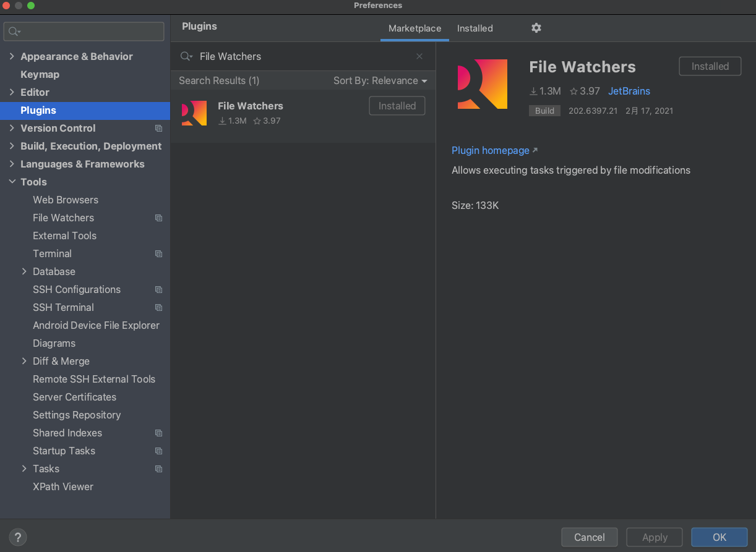Click Installed button in details header

[710, 66]
